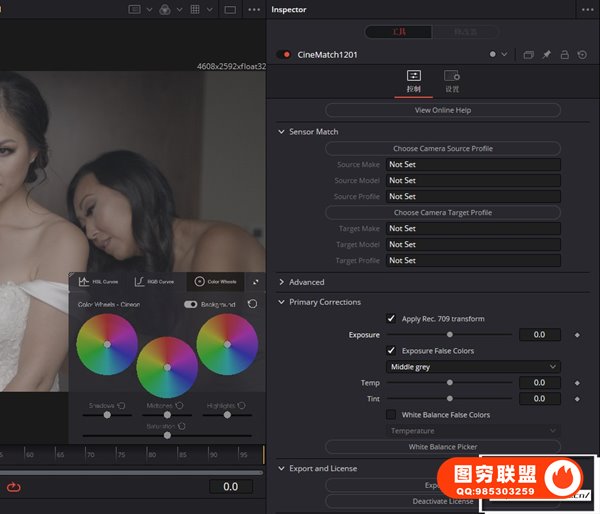Open the HSL Curves tab
Screen dimensions: 600x514
(99, 282)
